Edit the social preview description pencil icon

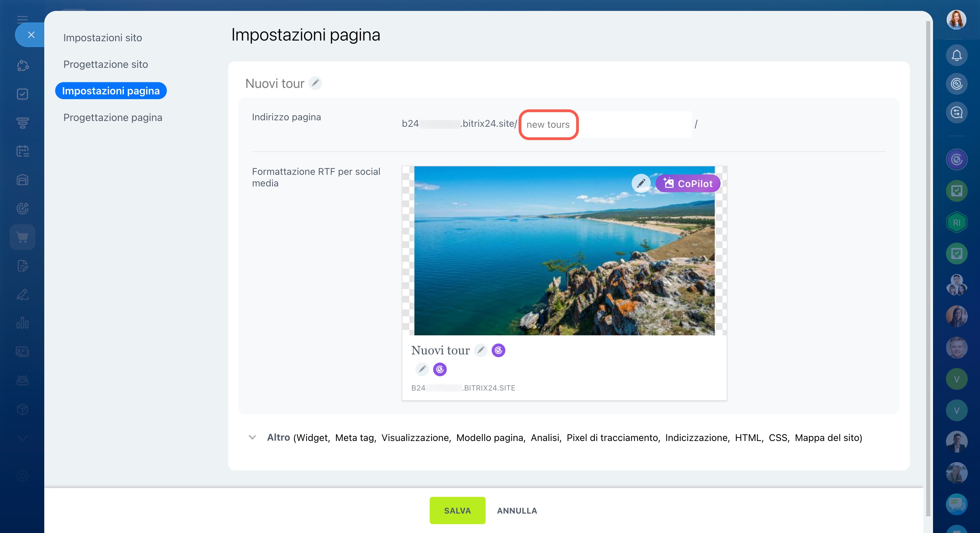click(x=422, y=369)
